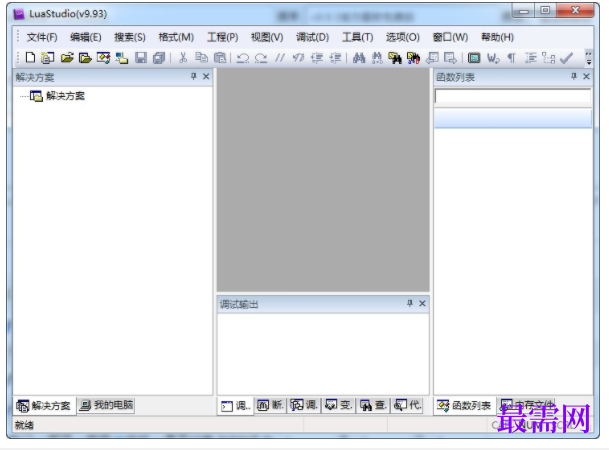609x450 pixels.
Task: Click the indent lines toolbar icon
Action: [531, 58]
